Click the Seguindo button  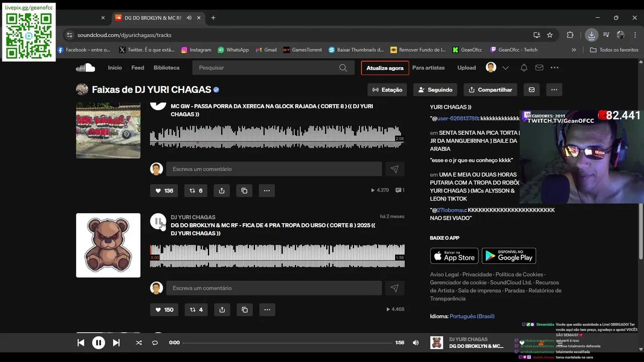click(435, 90)
